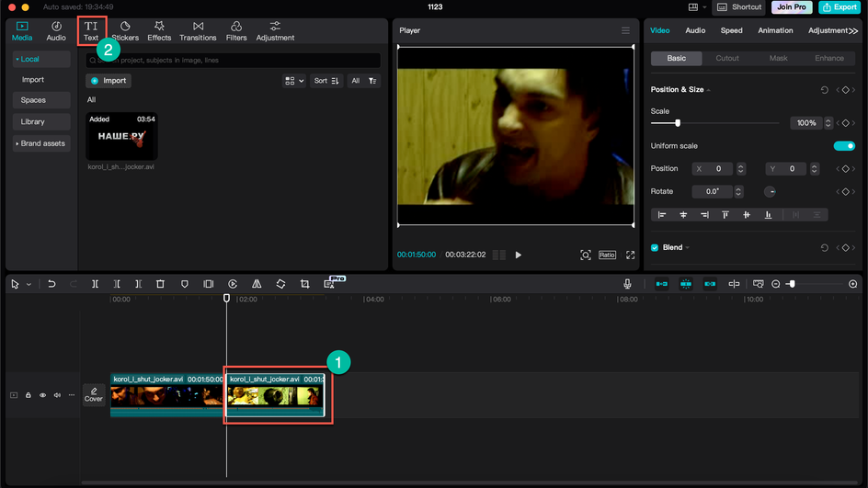
Task: Open the Shortcut settings
Action: [x=739, y=7]
